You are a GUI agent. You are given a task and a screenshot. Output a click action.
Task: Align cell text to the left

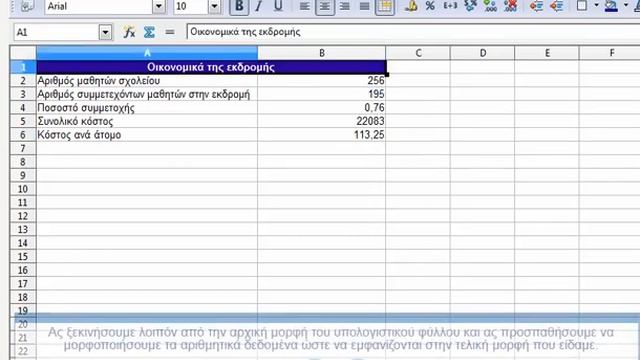pos(304,6)
